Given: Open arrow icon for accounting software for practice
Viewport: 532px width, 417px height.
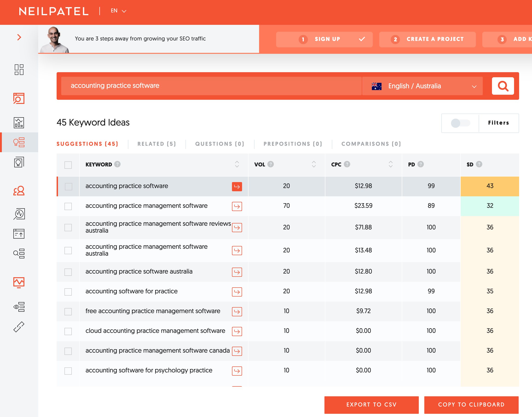Looking at the screenshot, I should (237, 292).
